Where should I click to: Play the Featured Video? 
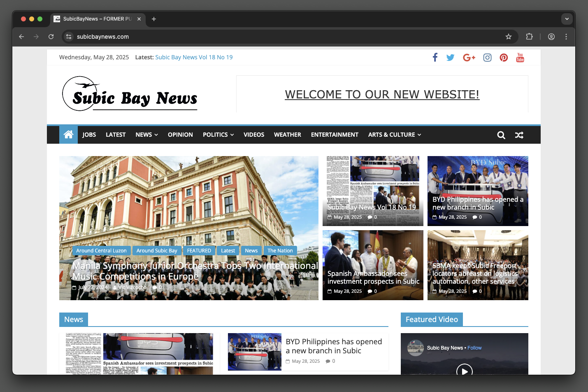pyautogui.click(x=465, y=371)
